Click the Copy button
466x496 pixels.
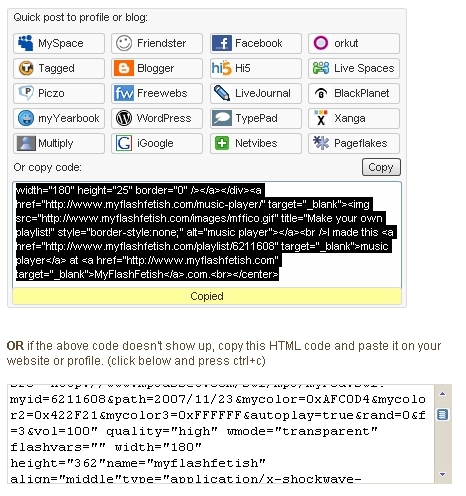381,167
